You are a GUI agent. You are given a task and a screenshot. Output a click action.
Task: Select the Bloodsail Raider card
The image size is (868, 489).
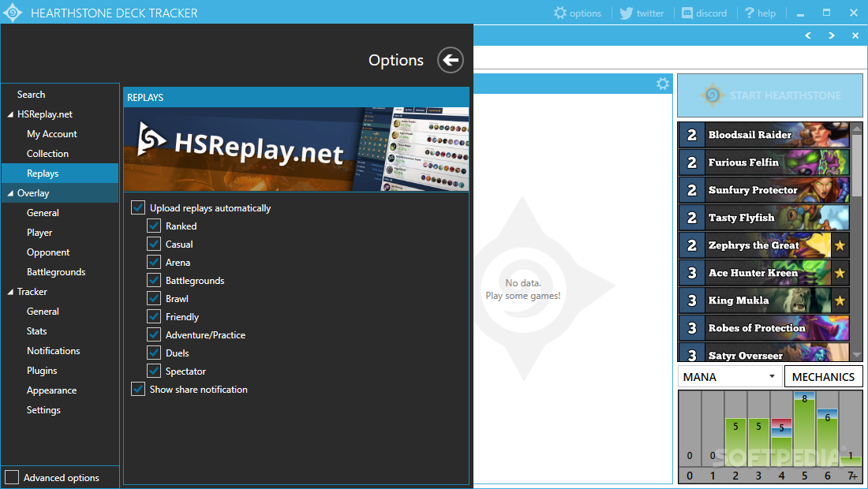[x=764, y=134]
